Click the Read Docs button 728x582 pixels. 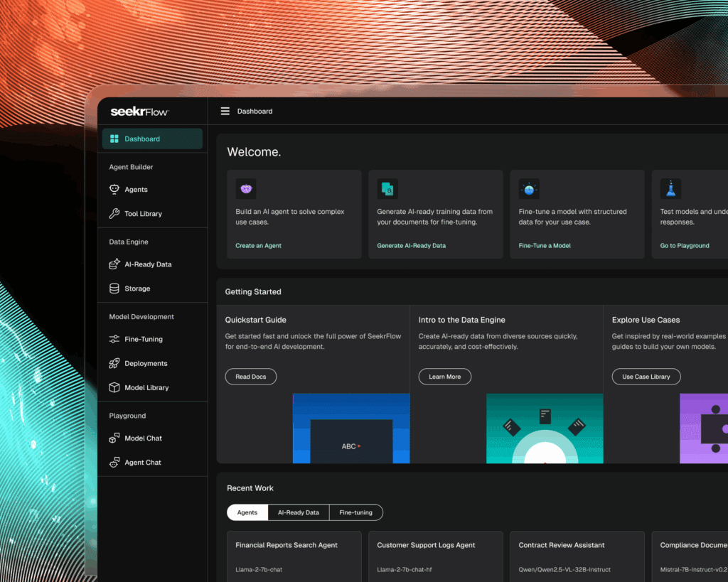250,377
